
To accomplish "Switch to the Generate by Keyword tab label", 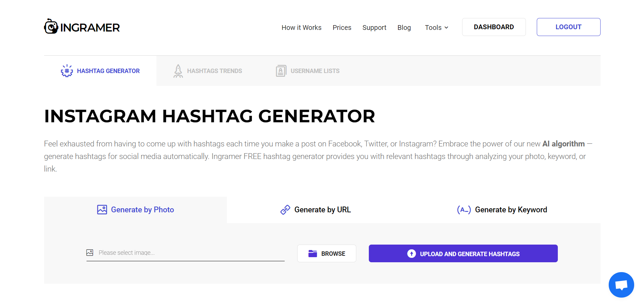I will tap(511, 210).
